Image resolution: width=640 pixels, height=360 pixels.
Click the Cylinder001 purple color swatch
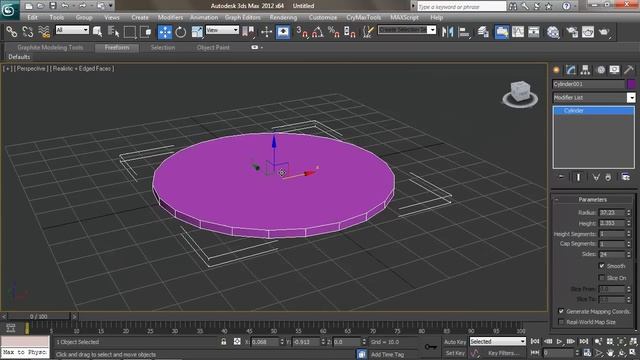[631, 84]
